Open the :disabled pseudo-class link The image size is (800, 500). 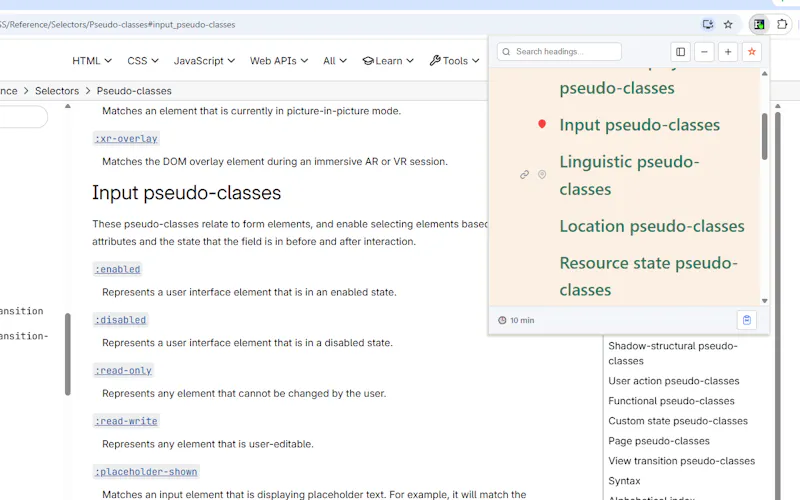120,320
